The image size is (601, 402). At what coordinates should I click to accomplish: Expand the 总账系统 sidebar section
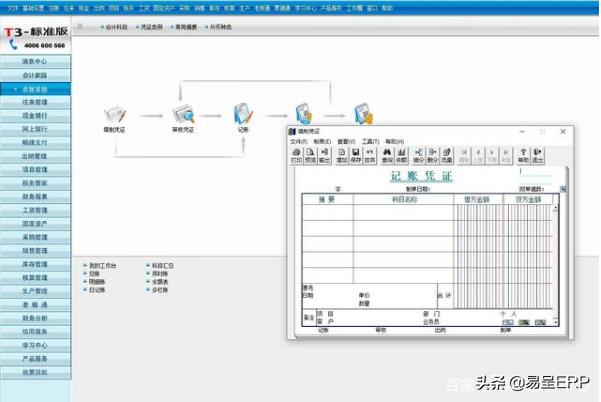coord(36,88)
